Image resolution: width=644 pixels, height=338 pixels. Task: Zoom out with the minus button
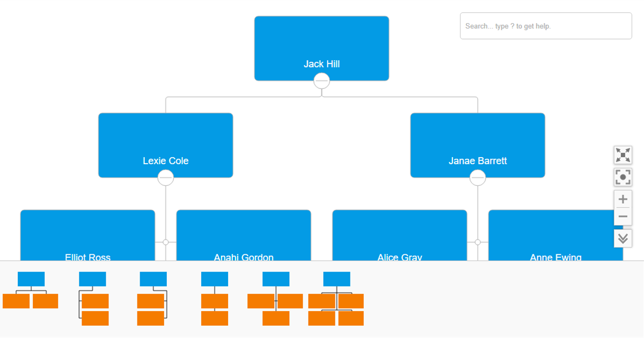tap(623, 217)
